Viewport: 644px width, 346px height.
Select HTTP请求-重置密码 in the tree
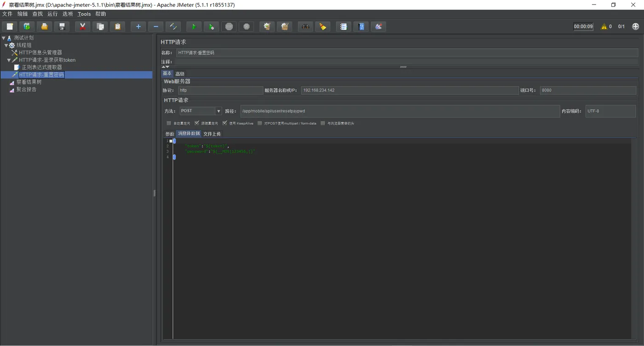pos(41,75)
